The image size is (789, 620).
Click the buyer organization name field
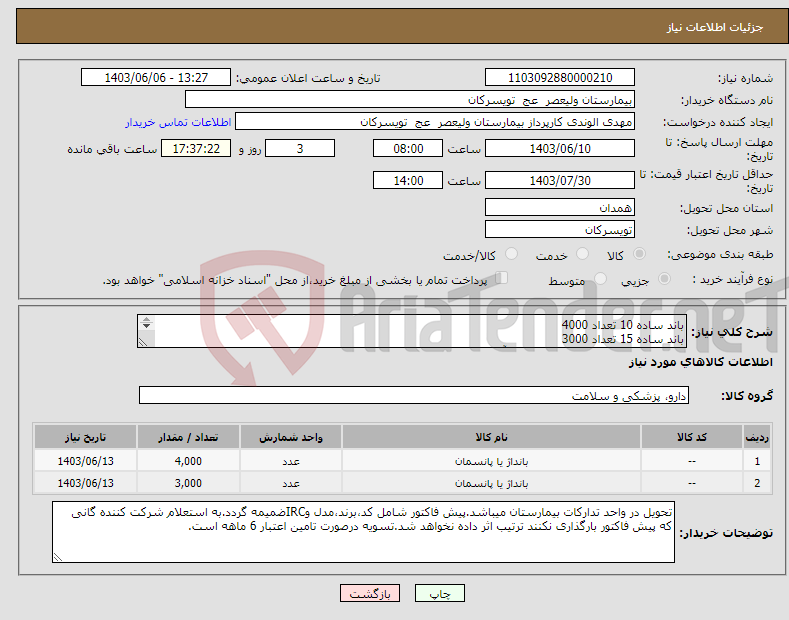[x=410, y=100]
